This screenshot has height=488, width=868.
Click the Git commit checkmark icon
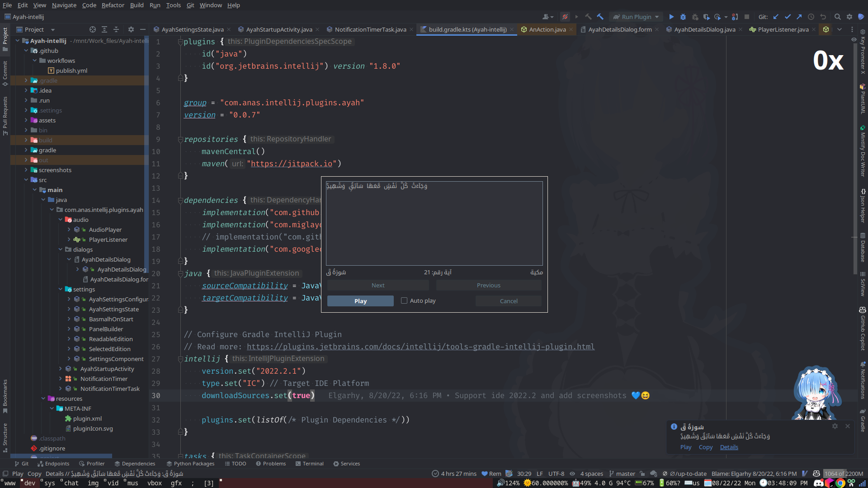[x=788, y=17]
